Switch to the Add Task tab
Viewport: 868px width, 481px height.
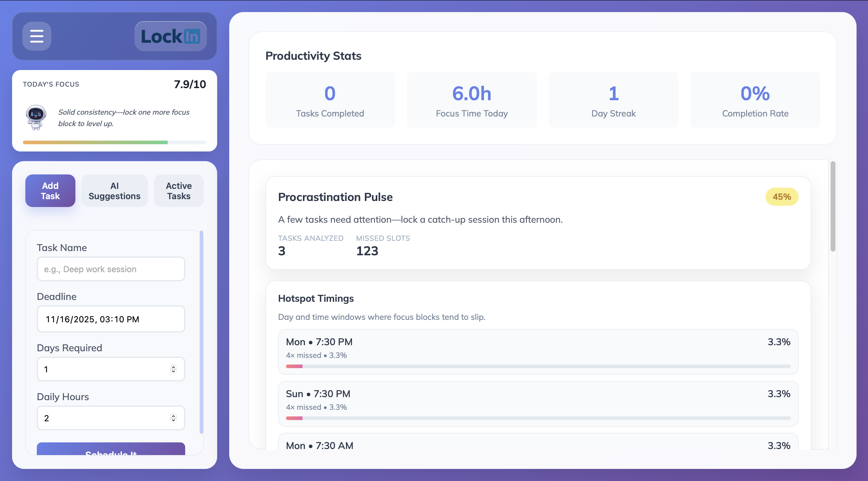point(50,191)
